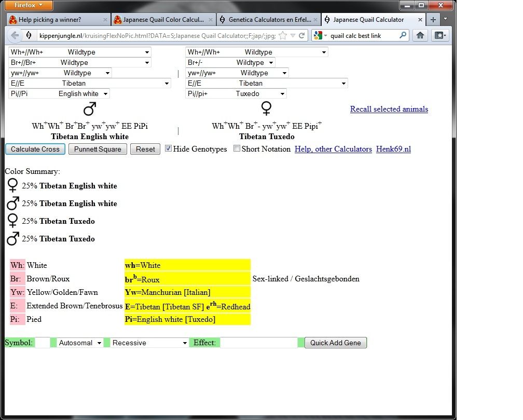Open the Recall selected animals link
The height and width of the screenshot is (420, 523).
[389, 109]
